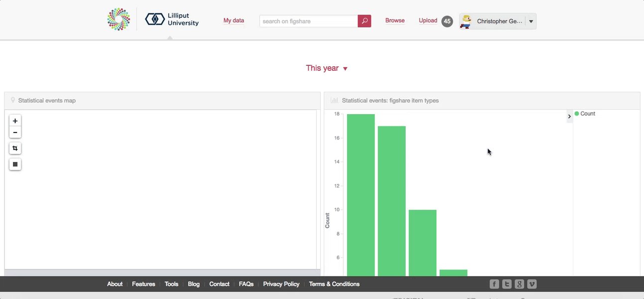Zoom out on the statistical events map
Viewport: 644px width, 299px height.
point(15,132)
